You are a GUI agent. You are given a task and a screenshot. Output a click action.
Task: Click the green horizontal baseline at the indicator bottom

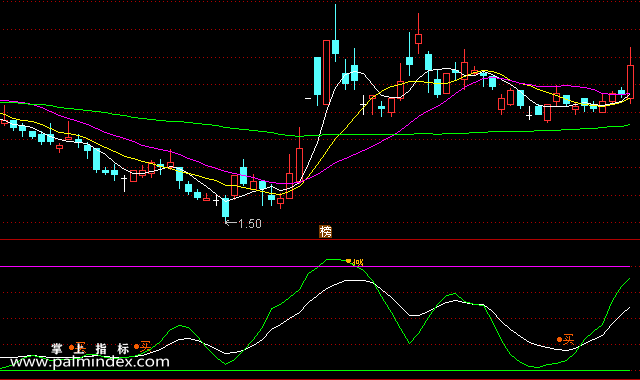315,371
